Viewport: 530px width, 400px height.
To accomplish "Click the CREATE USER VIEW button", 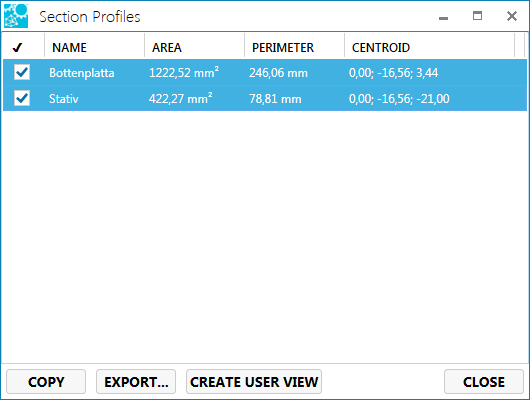I will click(x=254, y=382).
